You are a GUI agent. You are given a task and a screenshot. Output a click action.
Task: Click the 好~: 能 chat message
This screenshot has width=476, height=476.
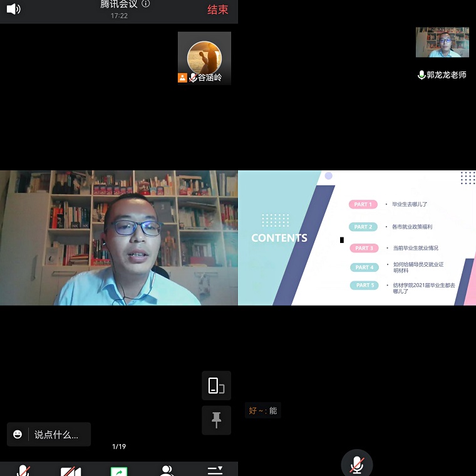(x=263, y=411)
